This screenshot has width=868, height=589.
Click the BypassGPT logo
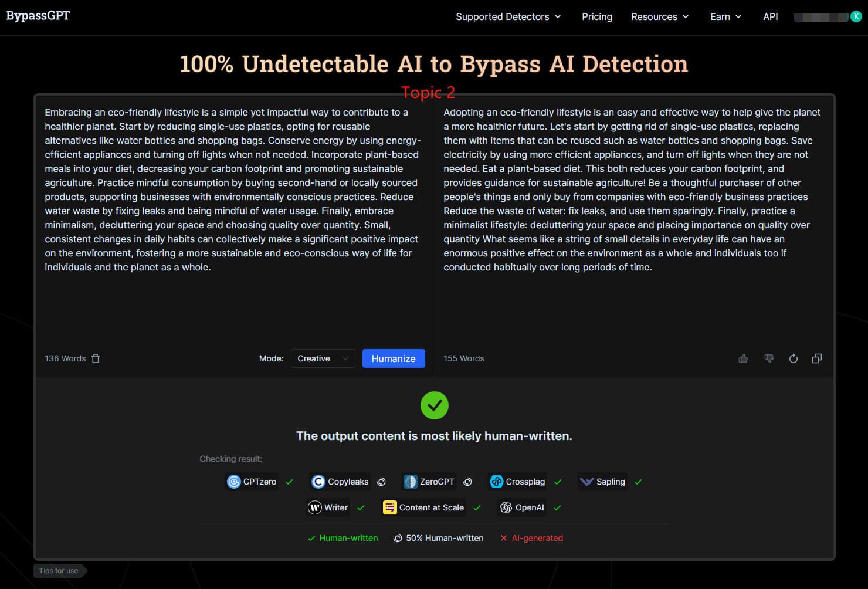38,16
